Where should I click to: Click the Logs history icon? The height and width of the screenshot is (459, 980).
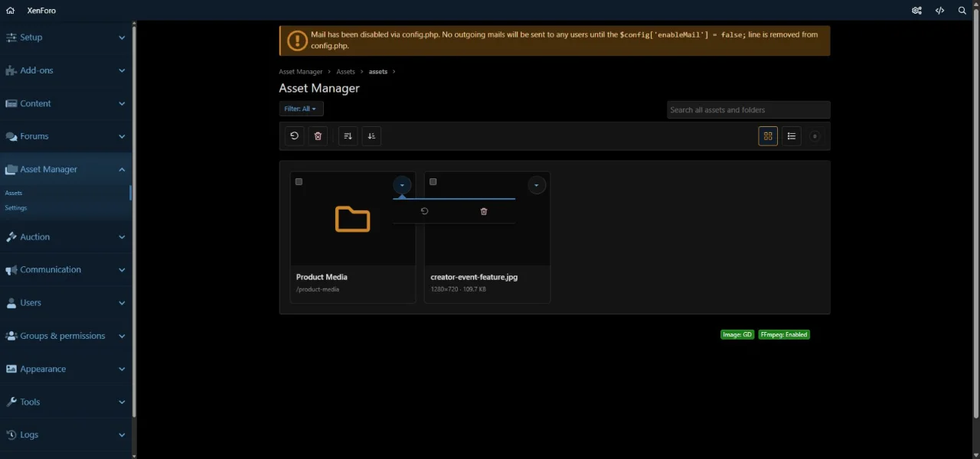coord(11,435)
